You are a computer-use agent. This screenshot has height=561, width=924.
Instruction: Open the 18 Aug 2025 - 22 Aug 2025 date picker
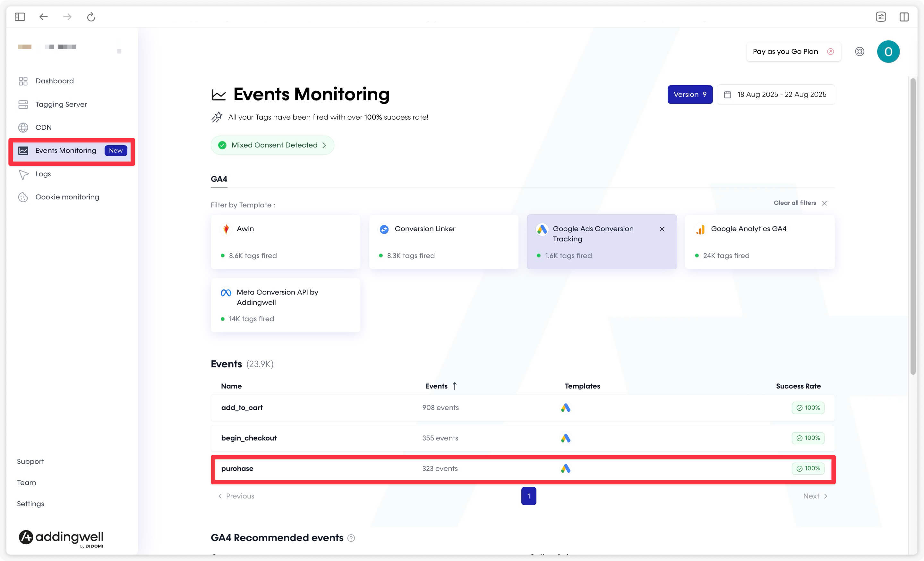pyautogui.click(x=775, y=95)
